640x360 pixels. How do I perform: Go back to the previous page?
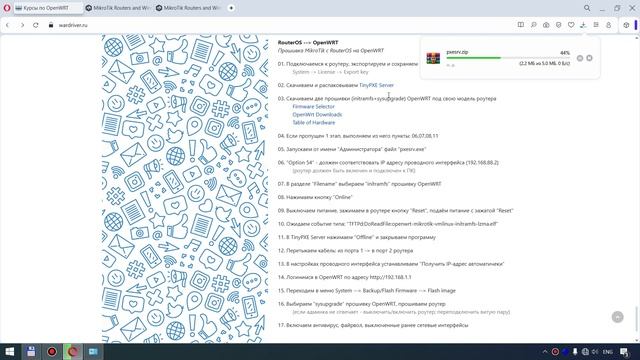click(x=7, y=25)
